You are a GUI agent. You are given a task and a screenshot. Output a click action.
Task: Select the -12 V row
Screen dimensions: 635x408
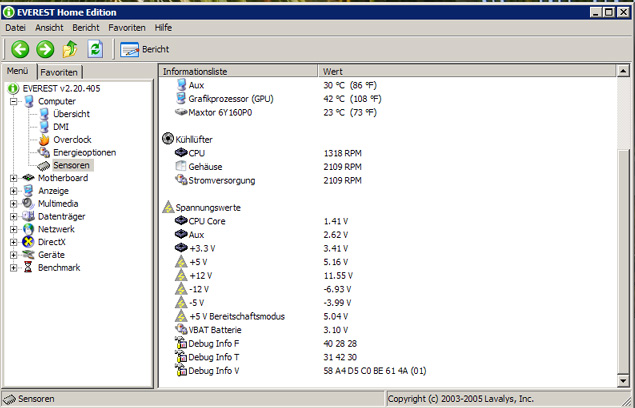(388, 289)
